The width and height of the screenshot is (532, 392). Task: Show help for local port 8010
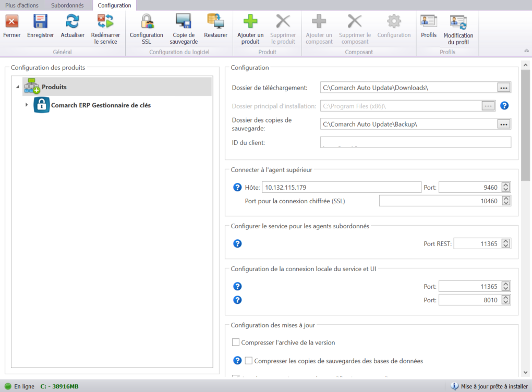click(237, 300)
